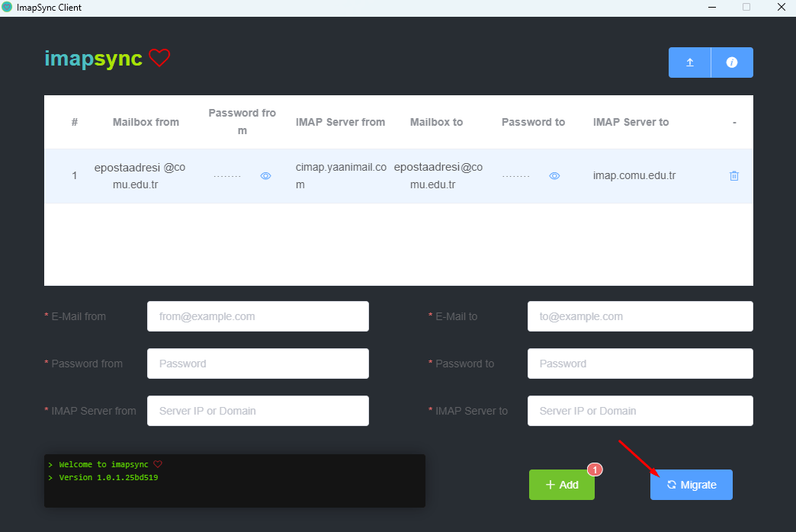The width and height of the screenshot is (796, 532).
Task: Click the row number 1 cell
Action: (x=75, y=175)
